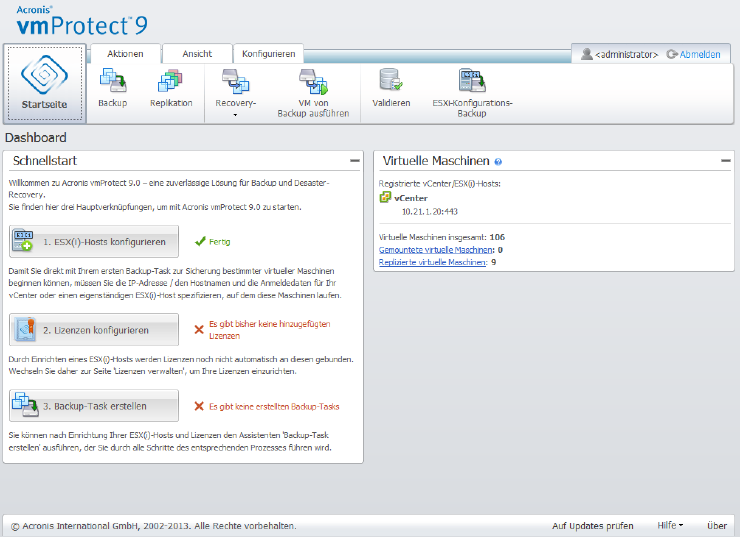Image resolution: width=740 pixels, height=537 pixels.
Task: Click 1. ESX(i)-Hosts konfigurieren button
Action: click(x=94, y=242)
